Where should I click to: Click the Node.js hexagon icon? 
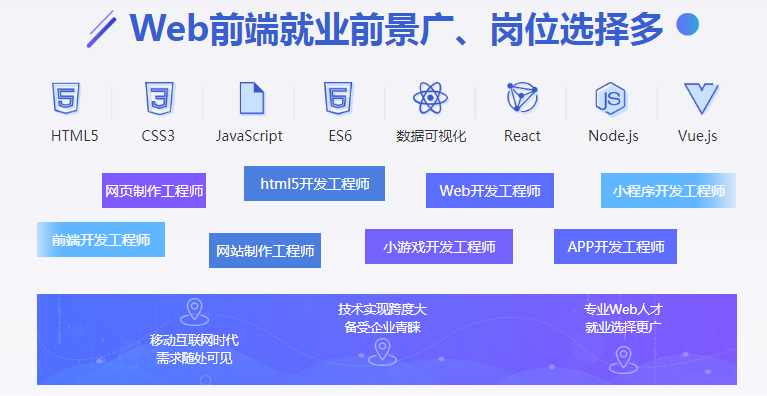click(610, 99)
